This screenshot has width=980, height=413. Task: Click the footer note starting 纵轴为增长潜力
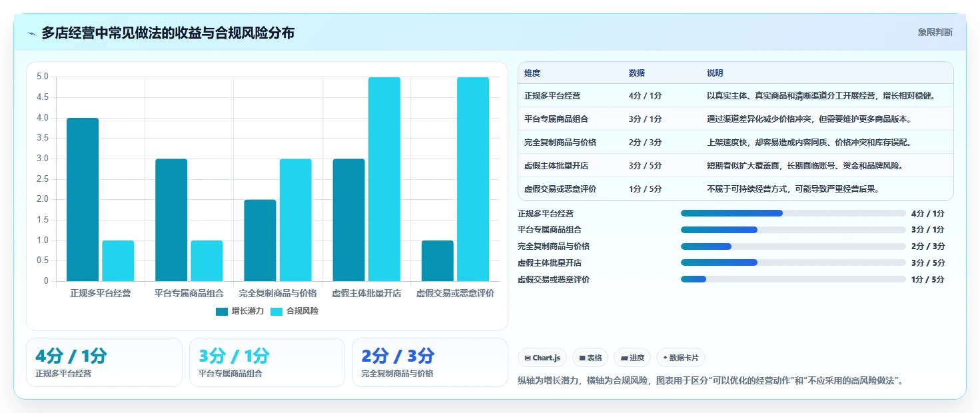click(710, 380)
